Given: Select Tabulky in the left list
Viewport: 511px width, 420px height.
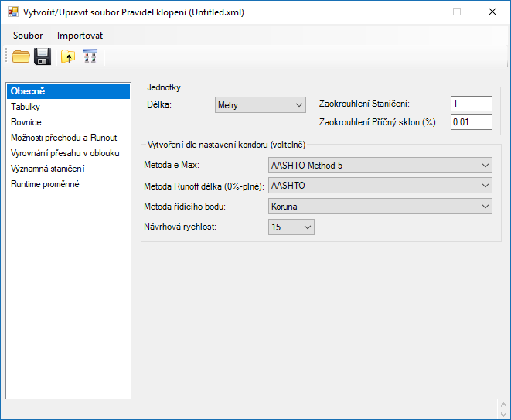Looking at the screenshot, I should pos(69,107).
